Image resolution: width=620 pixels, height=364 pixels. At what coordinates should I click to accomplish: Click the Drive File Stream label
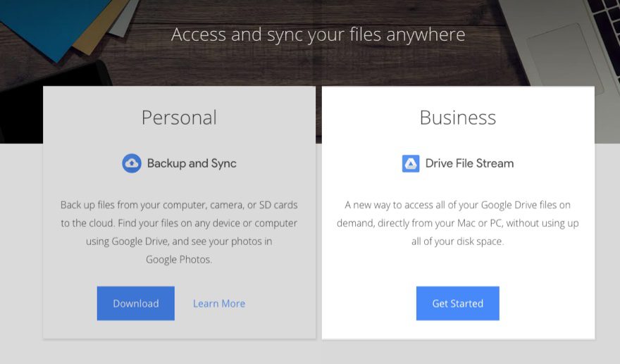click(x=469, y=163)
